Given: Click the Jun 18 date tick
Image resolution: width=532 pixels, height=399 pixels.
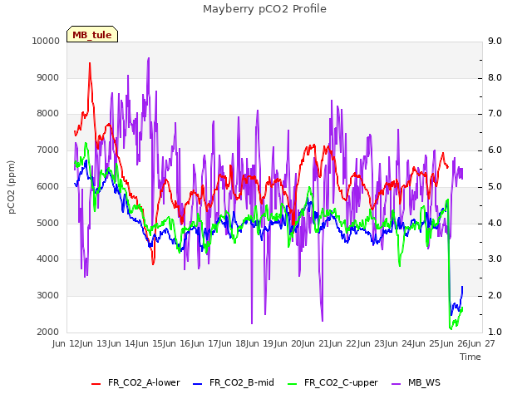Looking at the screenshot, I should (x=234, y=343).
